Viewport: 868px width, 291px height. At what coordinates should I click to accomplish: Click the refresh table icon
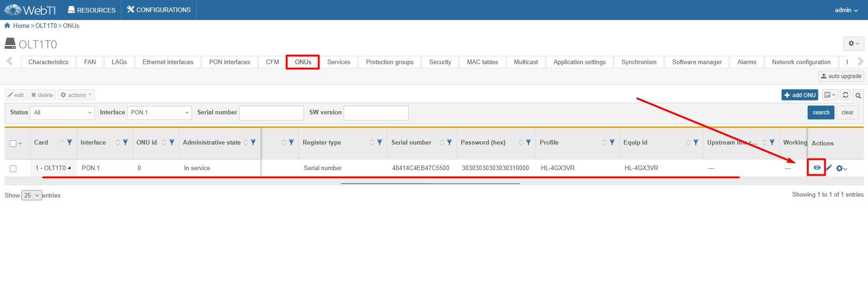(x=845, y=95)
